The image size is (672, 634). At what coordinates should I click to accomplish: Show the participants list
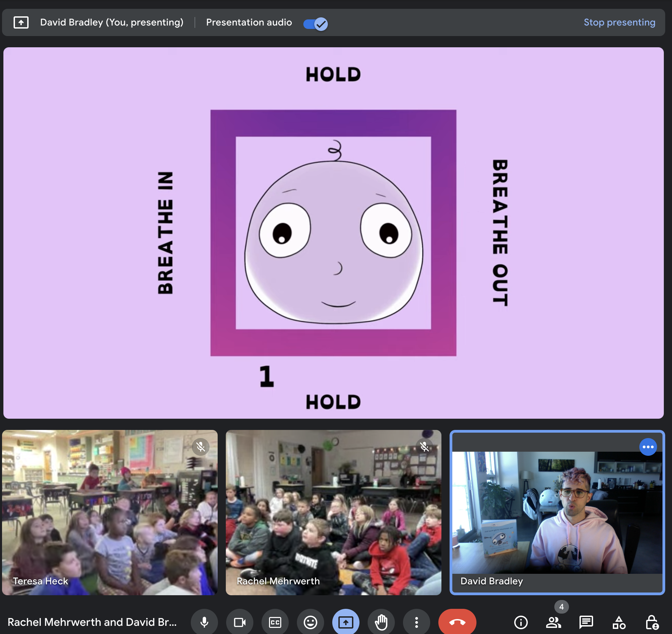pos(553,622)
